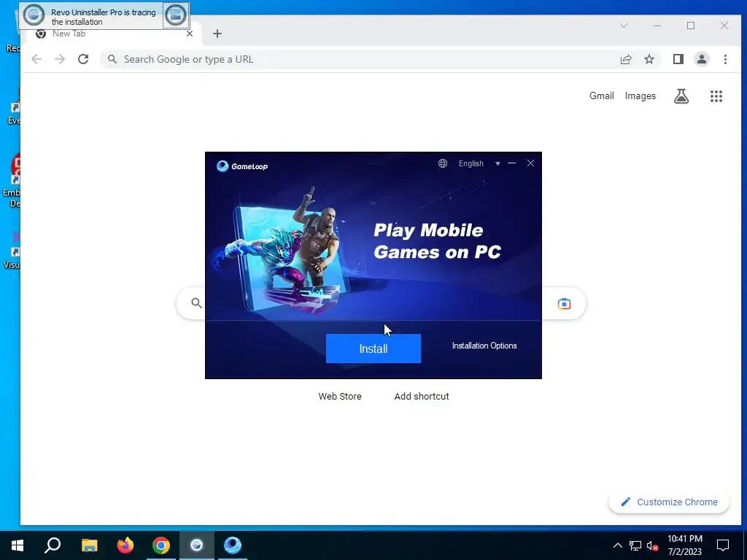Image resolution: width=747 pixels, height=560 pixels.
Task: Go forward in Chrome
Action: (60, 59)
